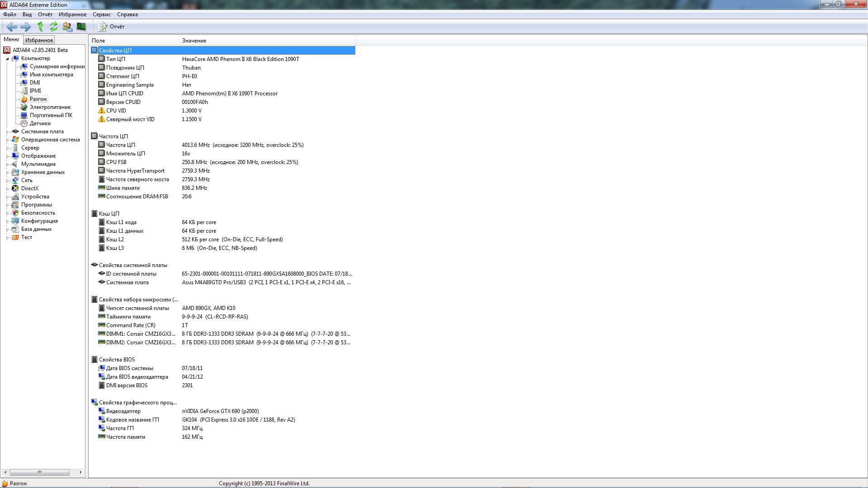Click the green Up level arrow
The height and width of the screenshot is (488, 868).
click(x=40, y=27)
